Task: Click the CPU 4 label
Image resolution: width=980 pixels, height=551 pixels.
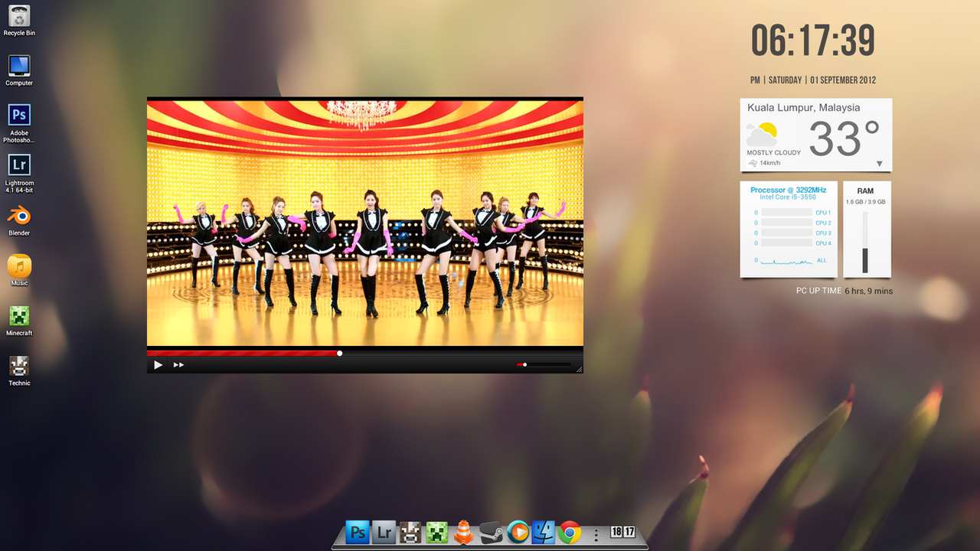Action: [823, 243]
